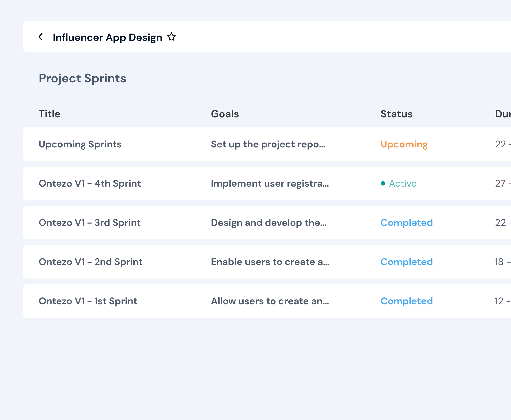511x420 pixels.
Task: Click the back arrow to exit project
Action: coord(41,37)
